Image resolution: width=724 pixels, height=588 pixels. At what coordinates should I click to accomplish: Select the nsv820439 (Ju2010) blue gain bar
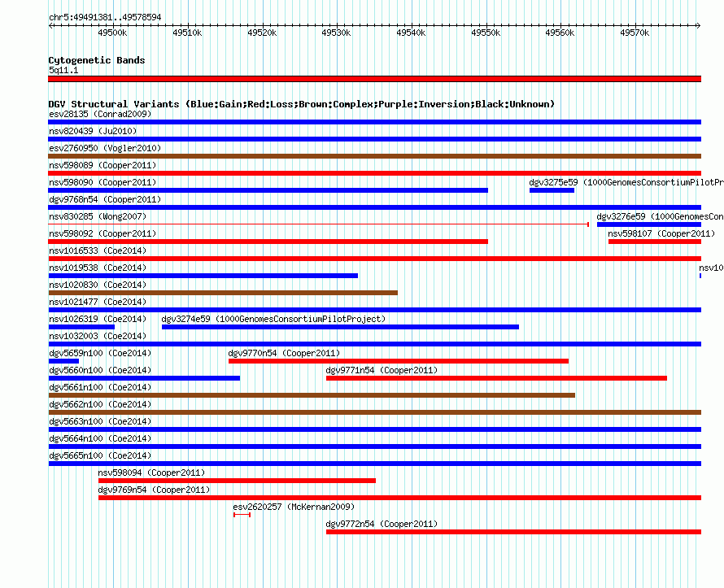374,139
